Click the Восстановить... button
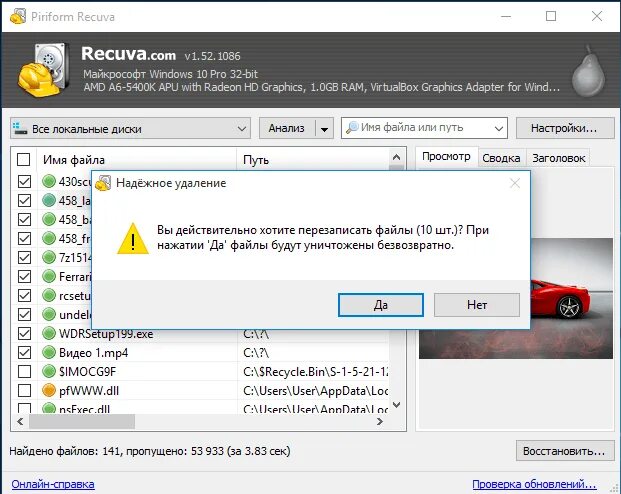Screen dimensions: 621x494 tap(565, 451)
